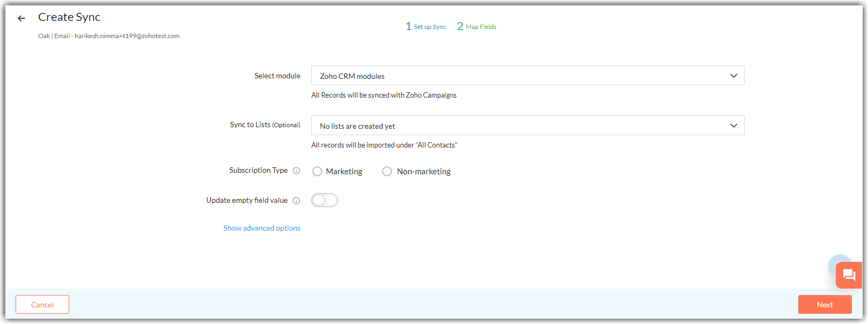Go back using the arrow beside Create Sync

[21, 18]
